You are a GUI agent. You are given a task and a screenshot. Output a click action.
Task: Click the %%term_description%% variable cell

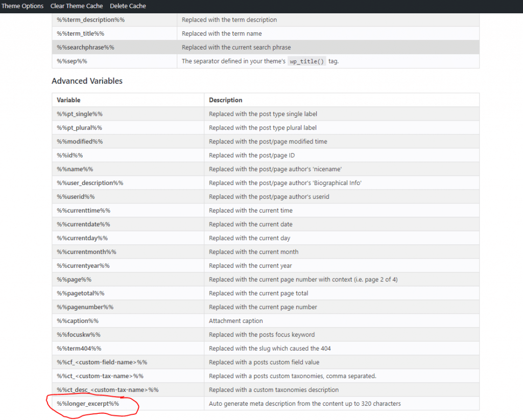coord(91,20)
